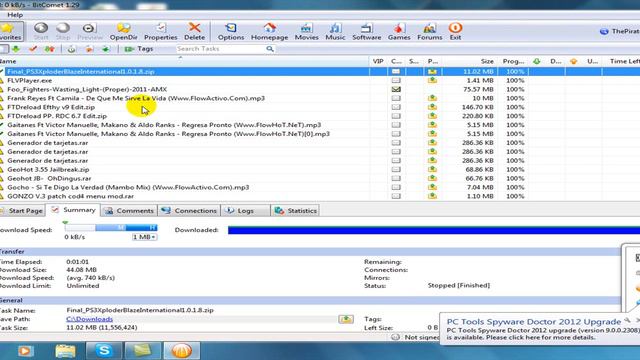Open the Favorites panel star button
Image resolution: width=640 pixels, height=360 pixels.
point(11,31)
